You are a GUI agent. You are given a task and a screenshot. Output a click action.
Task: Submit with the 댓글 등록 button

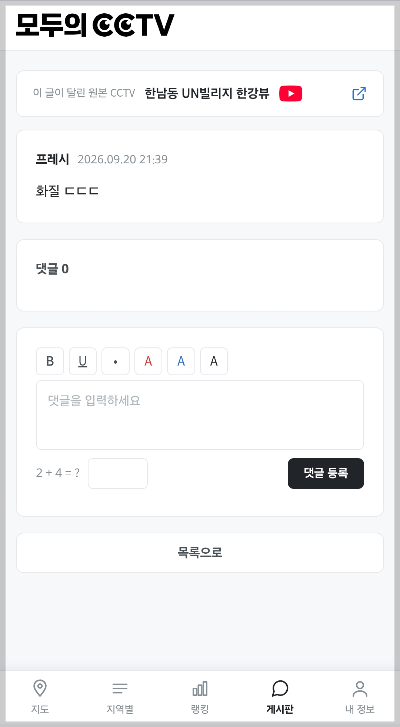(326, 473)
